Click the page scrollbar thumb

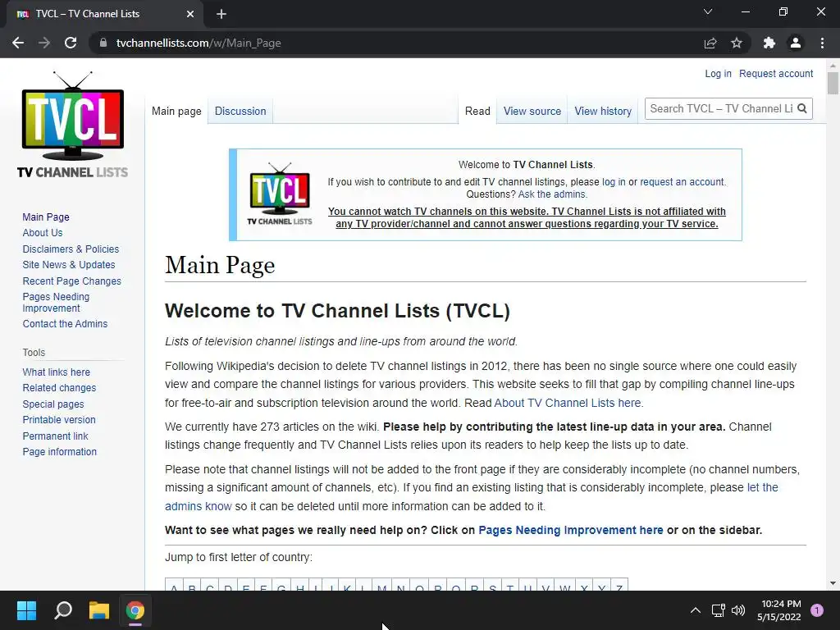point(833,83)
